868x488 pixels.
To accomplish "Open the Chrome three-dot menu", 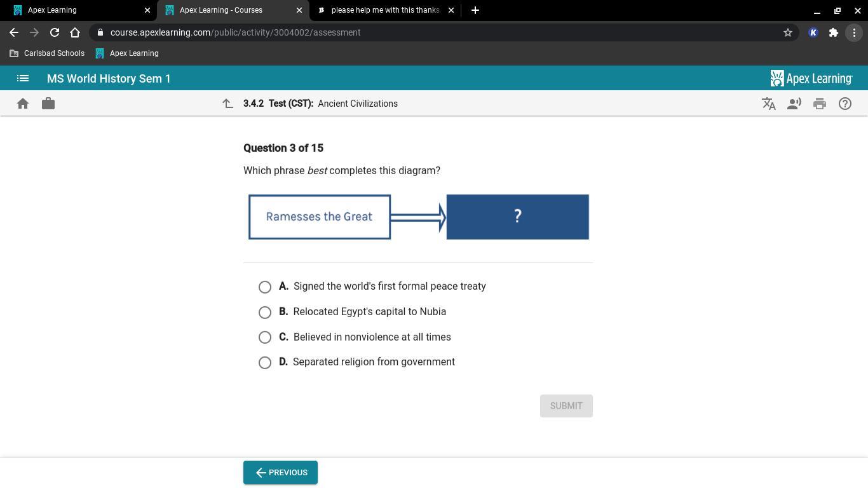I will 854,32.
